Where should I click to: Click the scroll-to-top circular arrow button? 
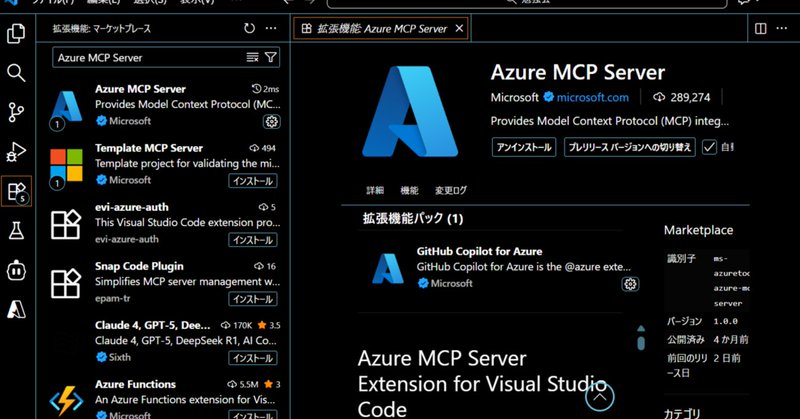pyautogui.click(x=599, y=397)
